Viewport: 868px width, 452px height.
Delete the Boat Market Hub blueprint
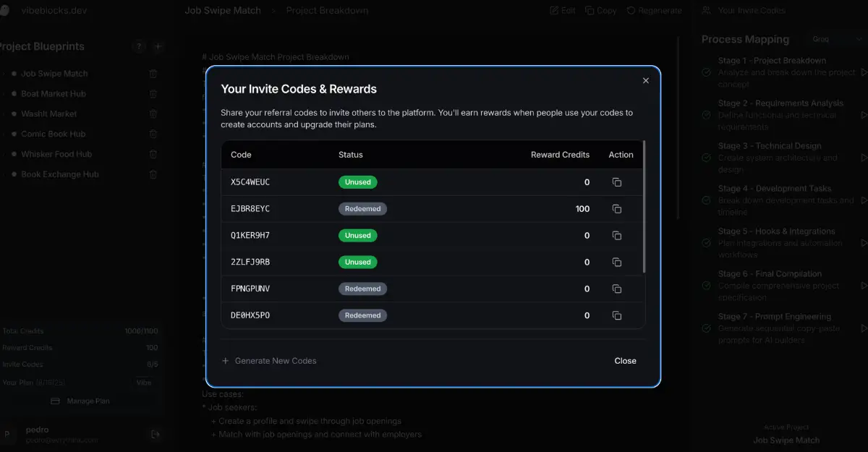(153, 94)
